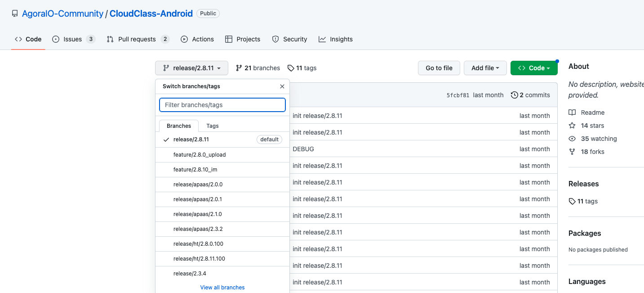Open the Issues tab
The height and width of the screenshot is (293, 644).
pyautogui.click(x=74, y=39)
